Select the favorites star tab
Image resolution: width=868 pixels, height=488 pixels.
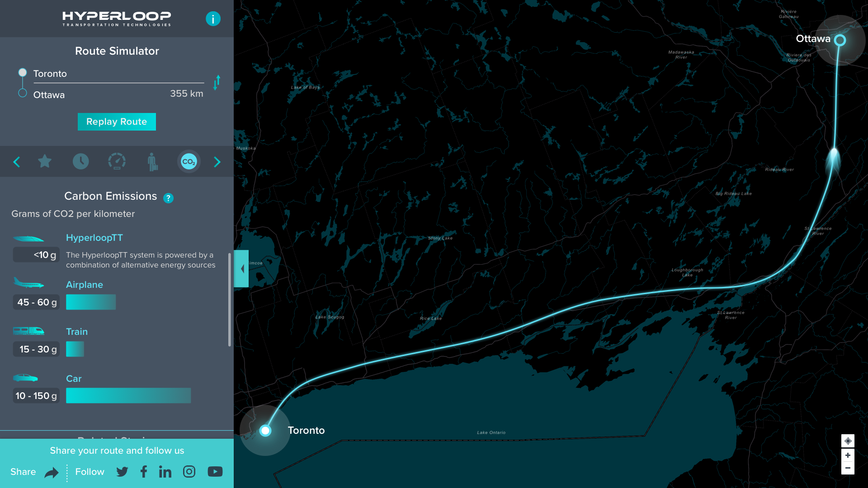(45, 161)
